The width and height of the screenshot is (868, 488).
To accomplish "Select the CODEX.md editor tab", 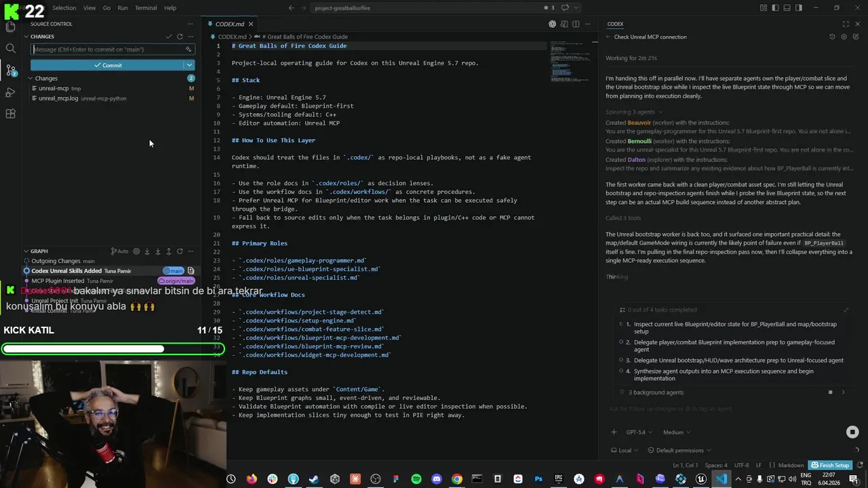I will pos(231,24).
